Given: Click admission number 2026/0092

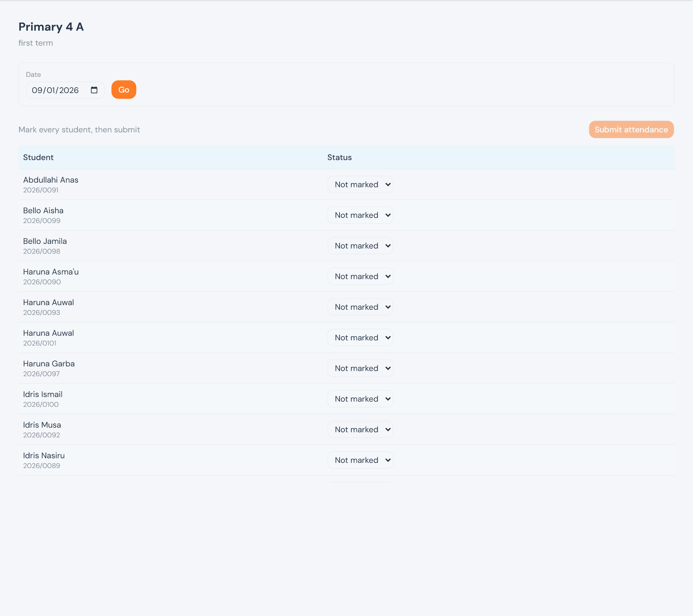Looking at the screenshot, I should pos(42,435).
